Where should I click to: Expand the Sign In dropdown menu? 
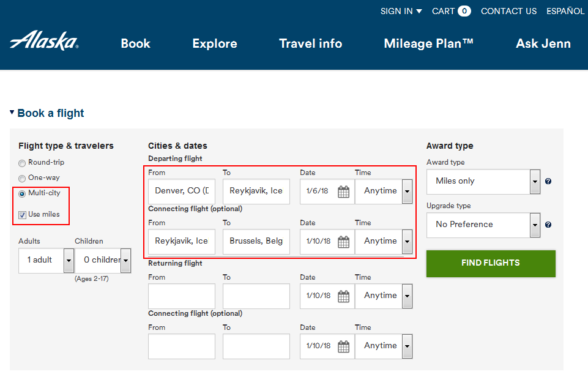[x=401, y=11]
